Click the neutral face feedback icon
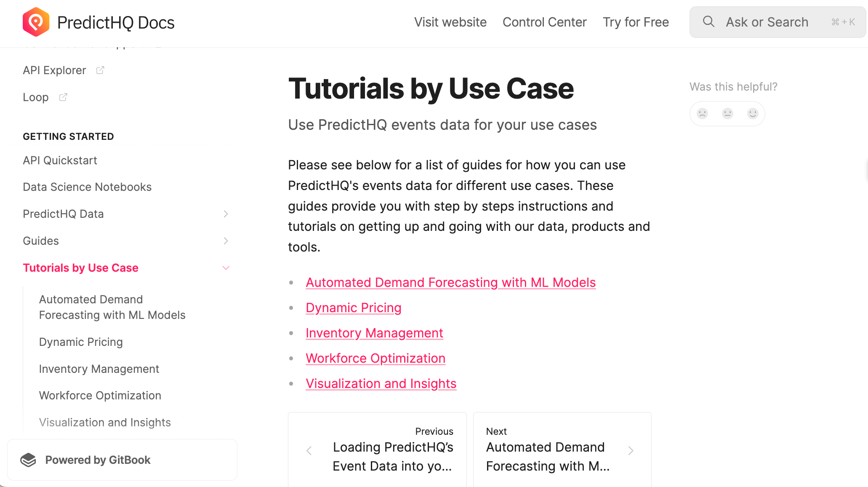 coord(727,113)
